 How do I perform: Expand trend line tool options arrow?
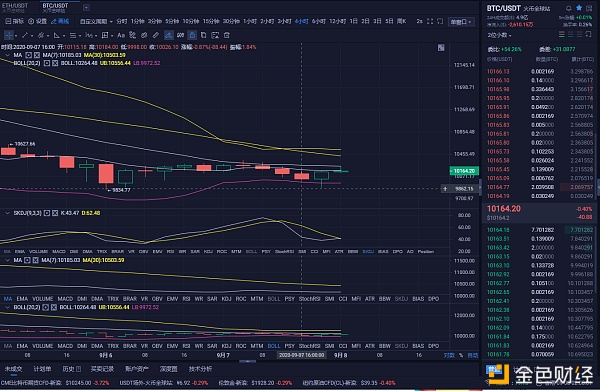pos(32,36)
